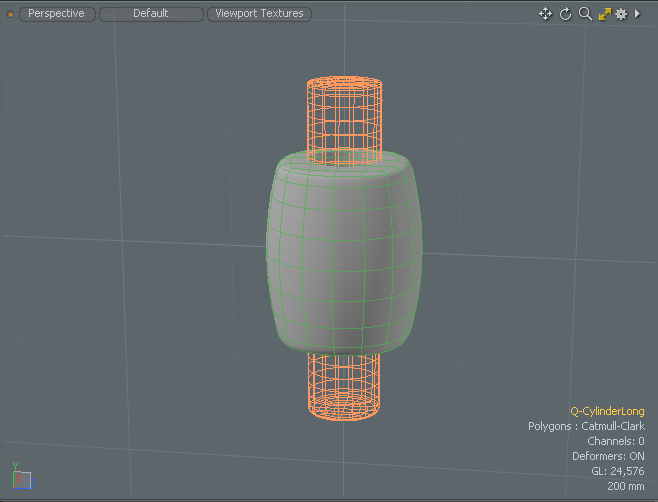Expand the small arrow next to gear icon
The width and height of the screenshot is (658, 502).
(637, 14)
